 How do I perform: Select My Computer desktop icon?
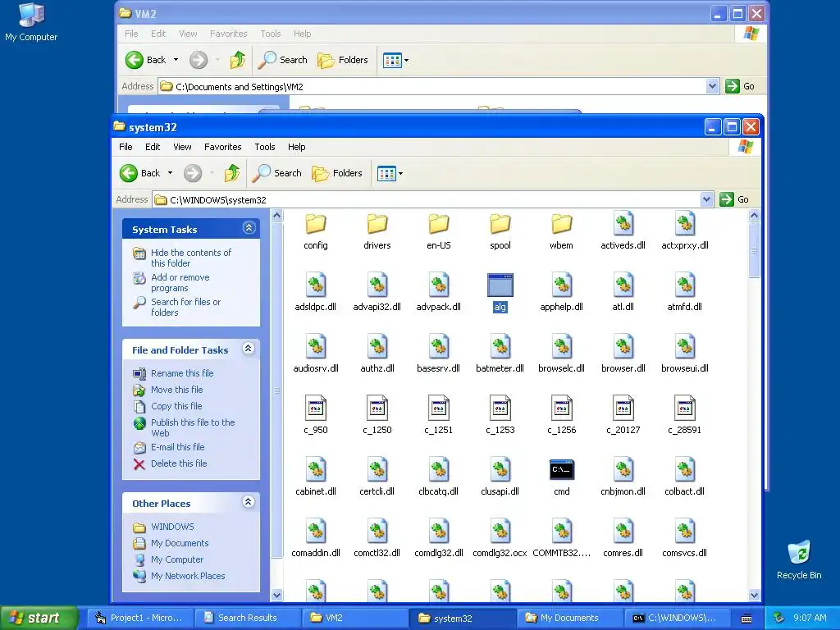(31, 21)
